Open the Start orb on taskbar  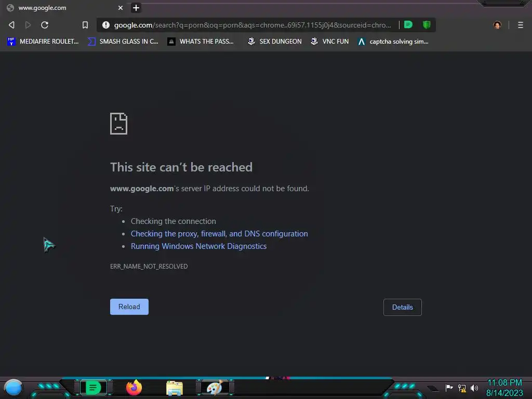pyautogui.click(x=14, y=388)
